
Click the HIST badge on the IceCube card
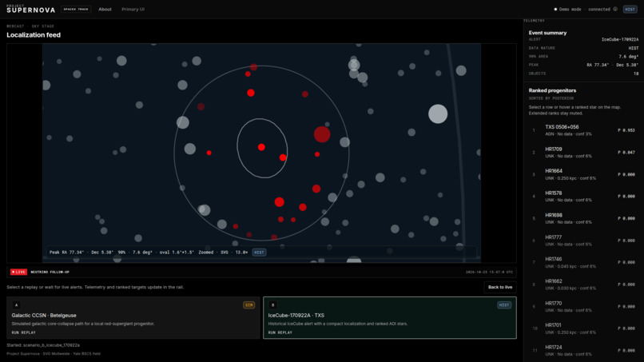point(504,305)
